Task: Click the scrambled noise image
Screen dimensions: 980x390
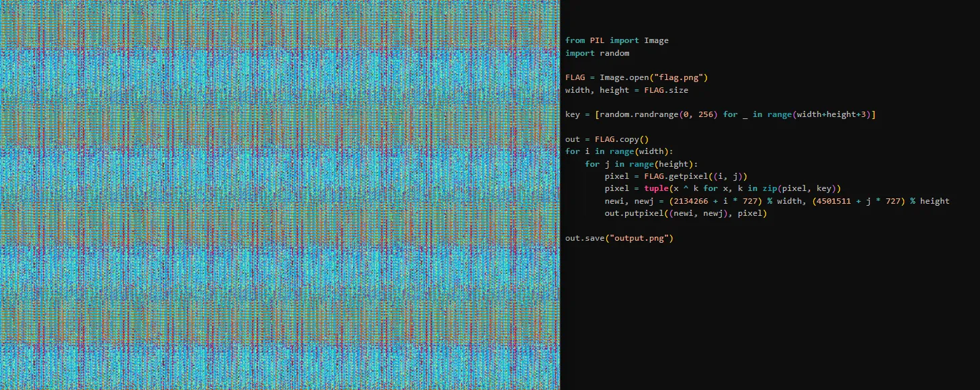Action: 280,195
